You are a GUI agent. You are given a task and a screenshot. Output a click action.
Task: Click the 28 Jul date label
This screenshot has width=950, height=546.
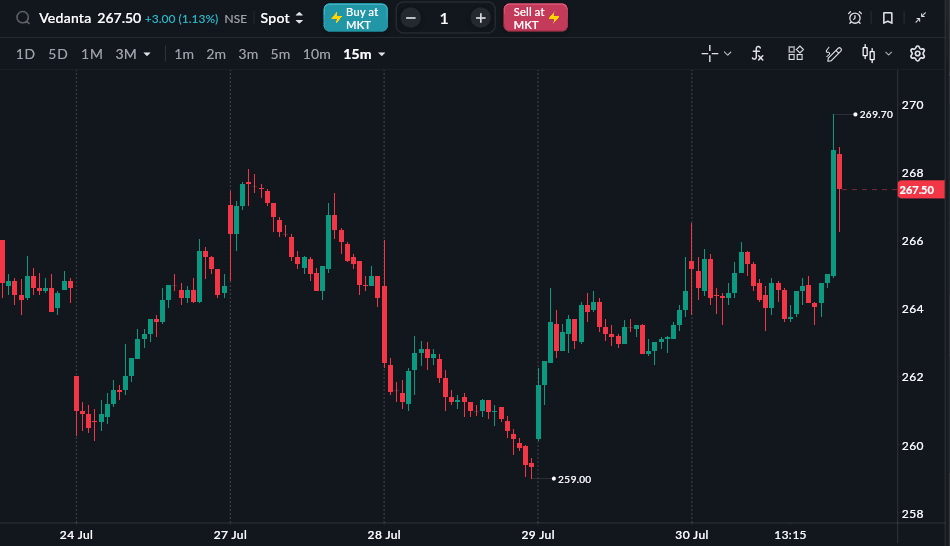[384, 535]
